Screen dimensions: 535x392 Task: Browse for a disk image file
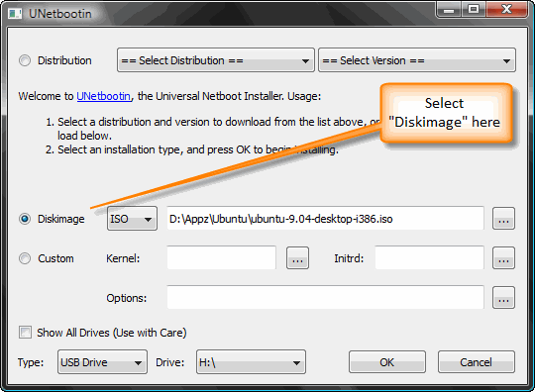[503, 219]
